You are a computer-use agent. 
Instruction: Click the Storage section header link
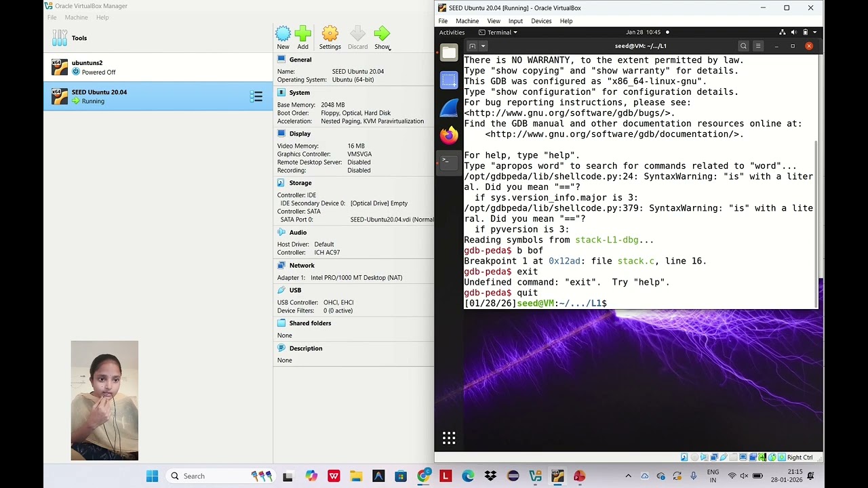[x=300, y=183]
